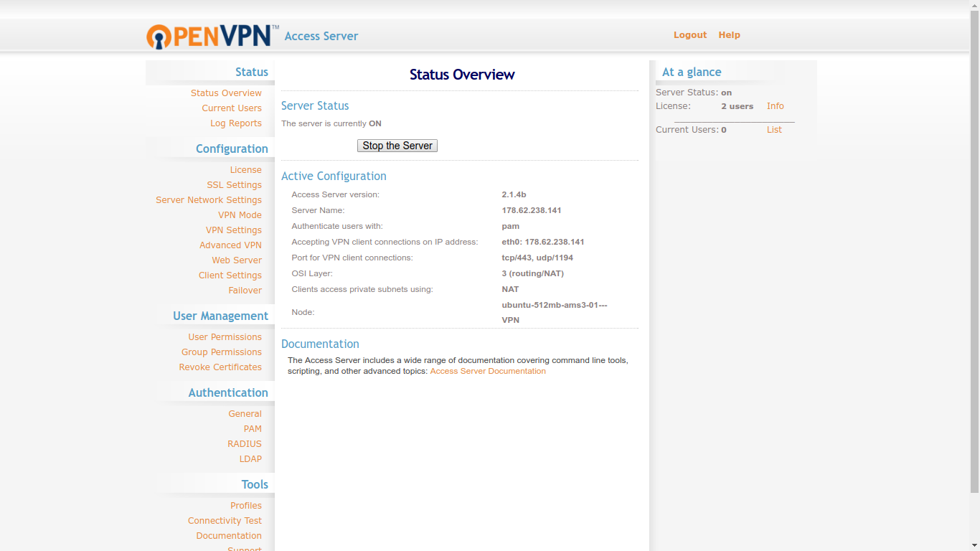Viewport: 980px width, 551px height.
Task: Open Current Users in sidebar
Action: coord(232,108)
